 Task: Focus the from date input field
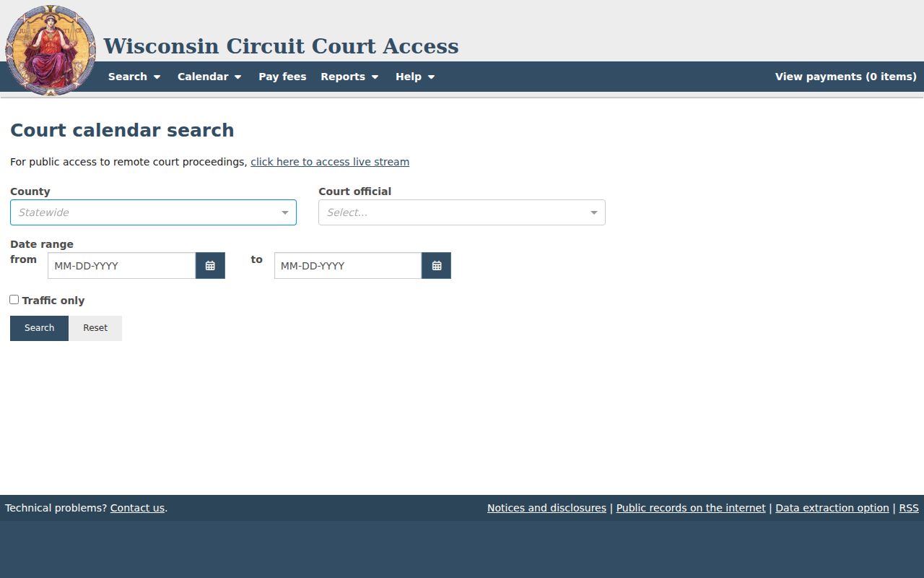click(x=121, y=266)
